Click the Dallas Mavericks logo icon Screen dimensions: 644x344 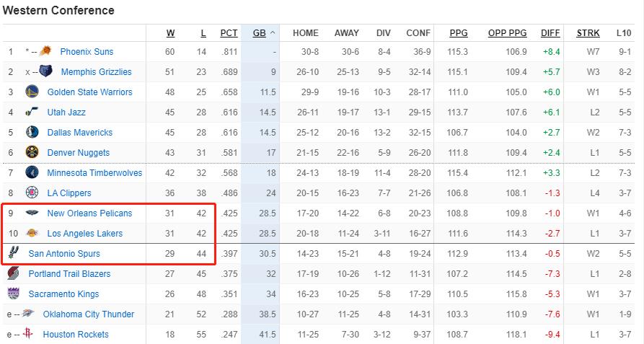pos(32,132)
